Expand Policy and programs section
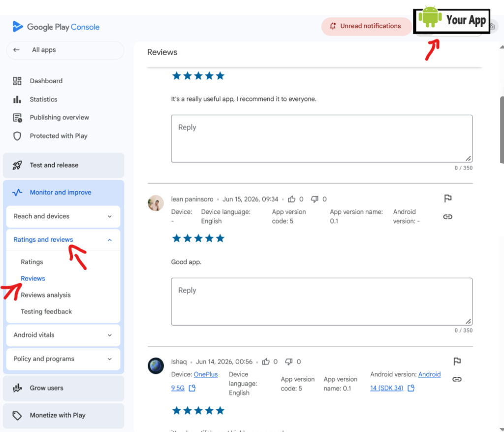The width and height of the screenshot is (504, 432). tap(63, 359)
